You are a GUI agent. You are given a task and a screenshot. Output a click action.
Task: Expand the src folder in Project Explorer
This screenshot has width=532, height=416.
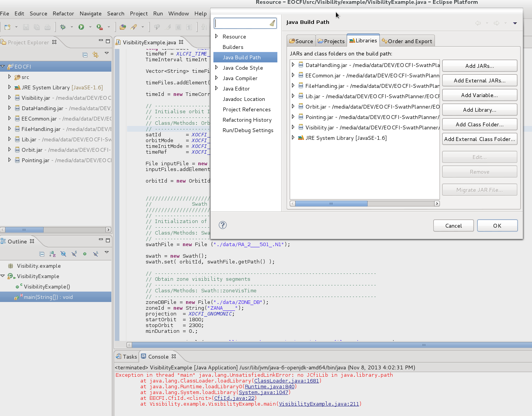10,77
